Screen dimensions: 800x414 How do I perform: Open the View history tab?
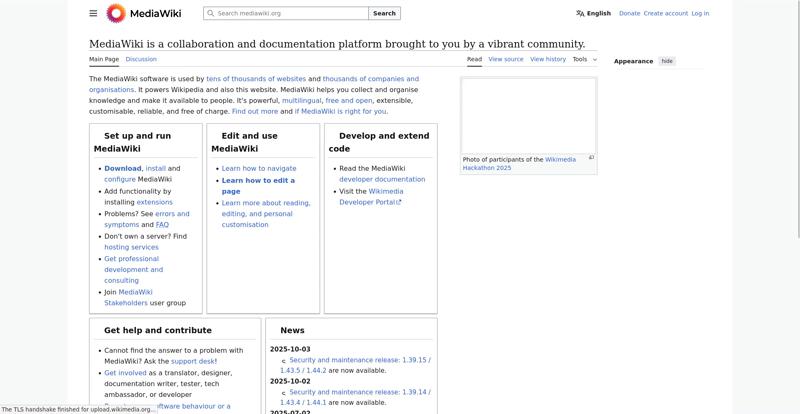[x=548, y=59]
